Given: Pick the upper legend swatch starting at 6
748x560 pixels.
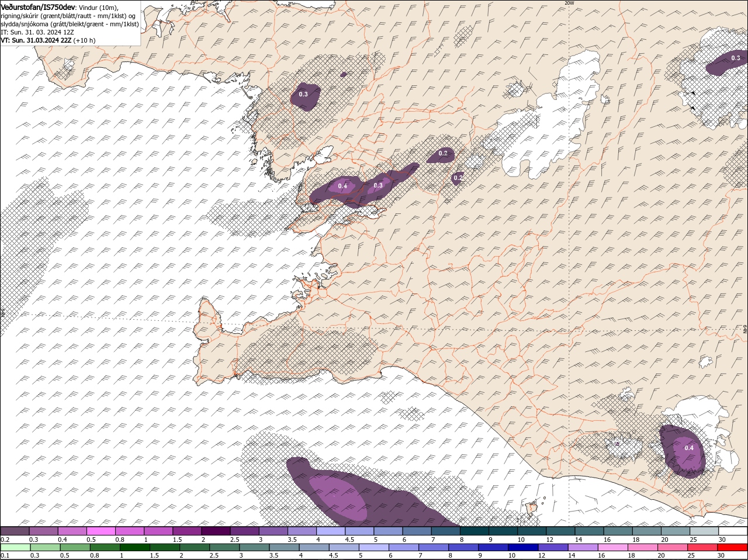Looking at the screenshot, I should coord(417,531).
